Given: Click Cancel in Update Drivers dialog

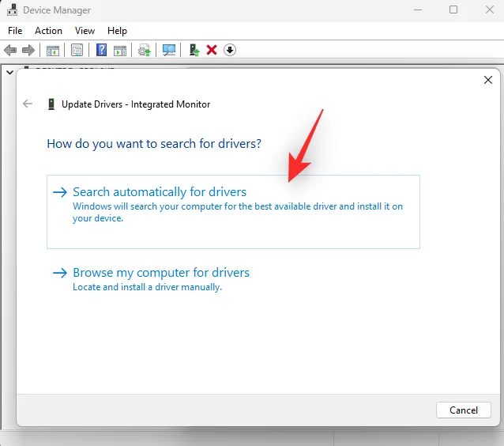Looking at the screenshot, I should (464, 410).
